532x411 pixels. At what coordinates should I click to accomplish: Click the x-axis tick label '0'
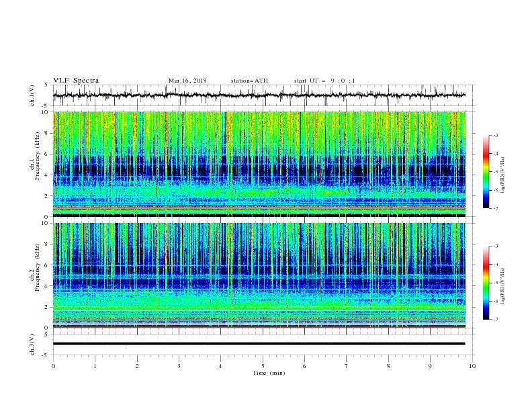point(53,366)
